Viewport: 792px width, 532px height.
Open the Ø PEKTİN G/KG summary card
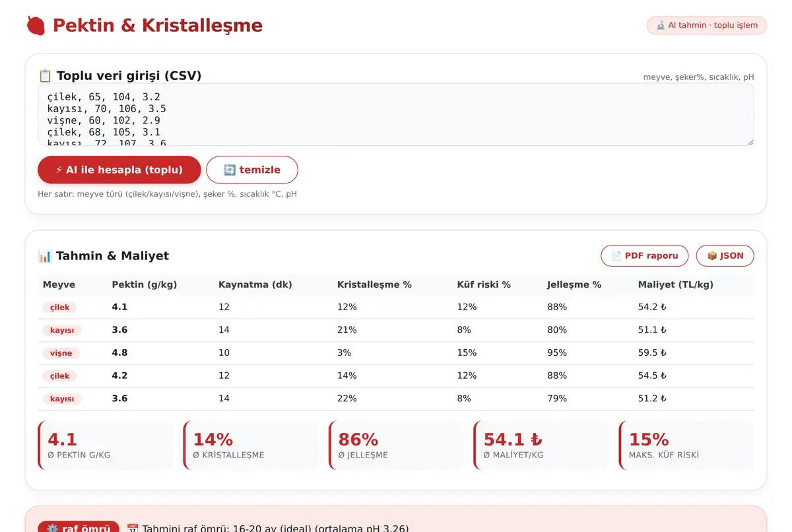coord(106,446)
